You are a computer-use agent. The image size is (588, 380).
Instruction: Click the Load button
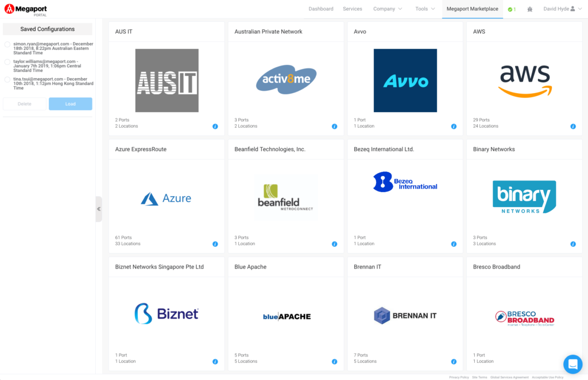point(71,104)
